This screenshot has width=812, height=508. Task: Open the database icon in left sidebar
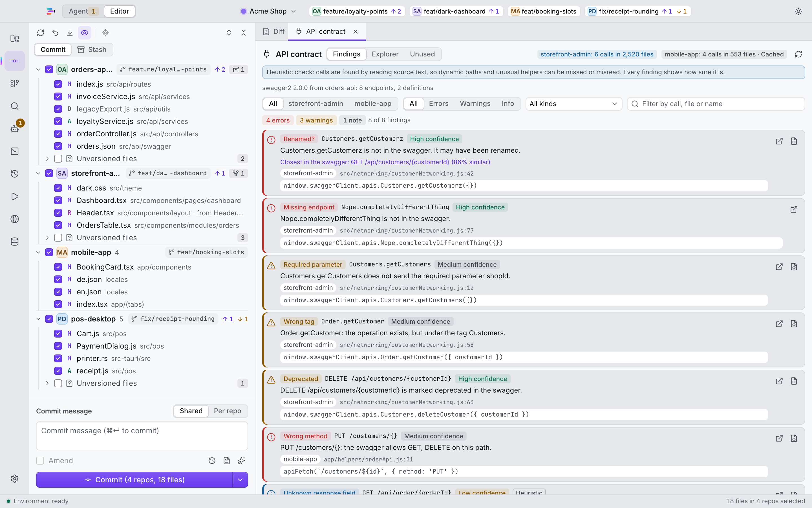[14, 242]
